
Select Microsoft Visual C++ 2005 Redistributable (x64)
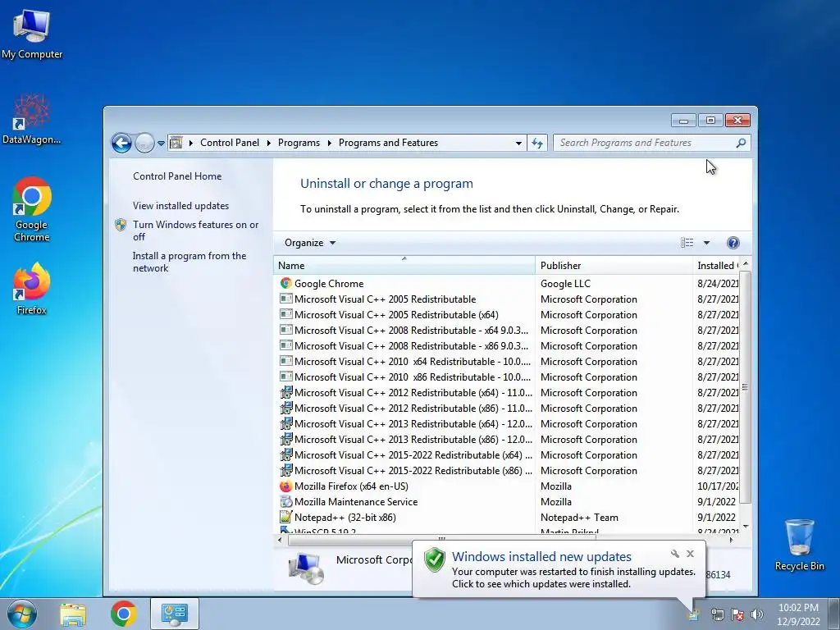(x=396, y=314)
